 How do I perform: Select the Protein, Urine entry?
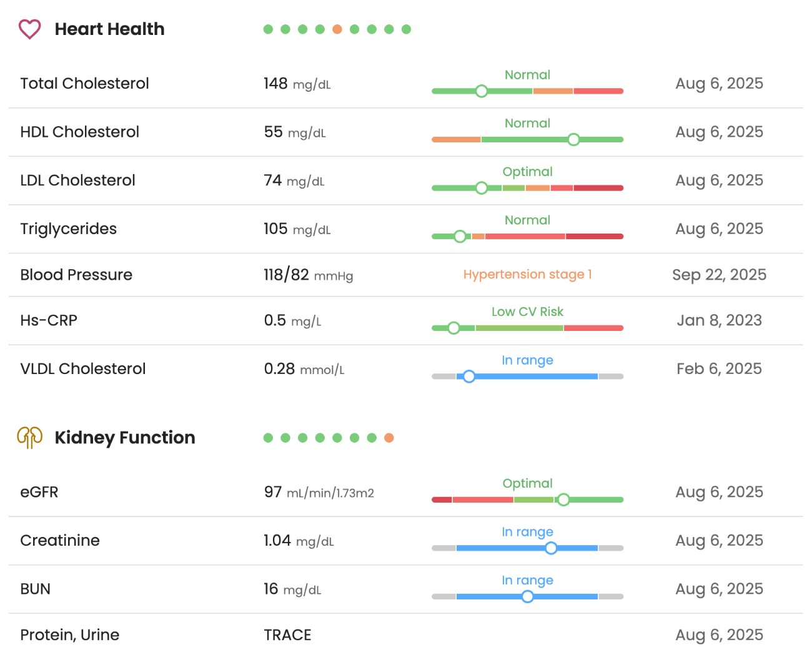coord(69,635)
